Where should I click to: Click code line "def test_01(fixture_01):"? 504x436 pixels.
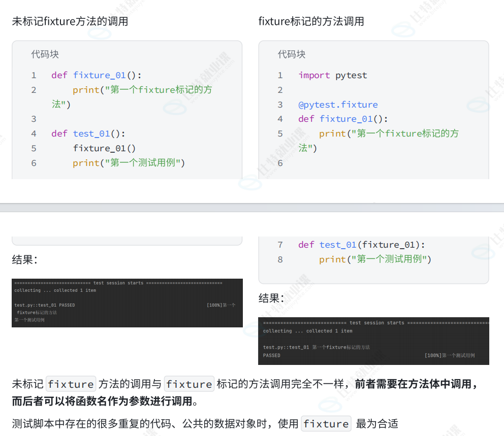click(x=362, y=245)
